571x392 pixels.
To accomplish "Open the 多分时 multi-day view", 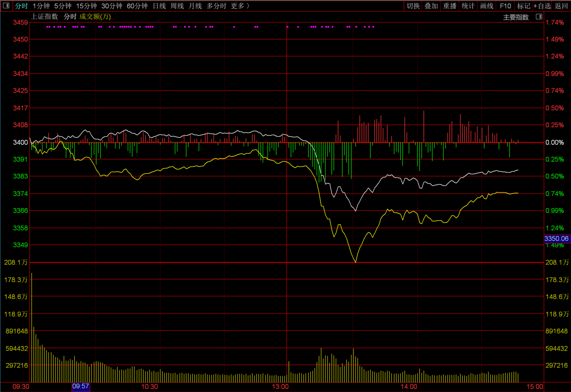I will tap(216, 6).
